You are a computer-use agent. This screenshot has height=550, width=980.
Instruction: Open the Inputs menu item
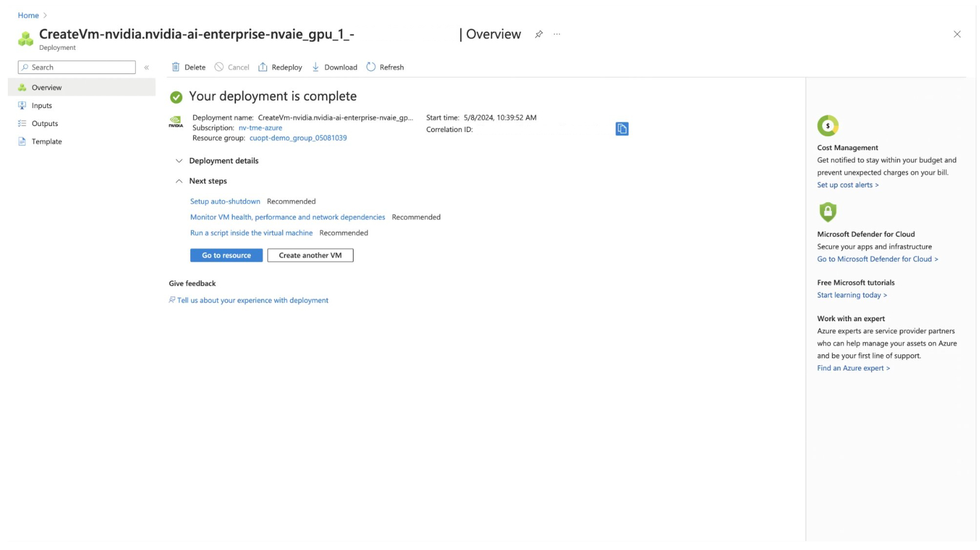click(41, 106)
